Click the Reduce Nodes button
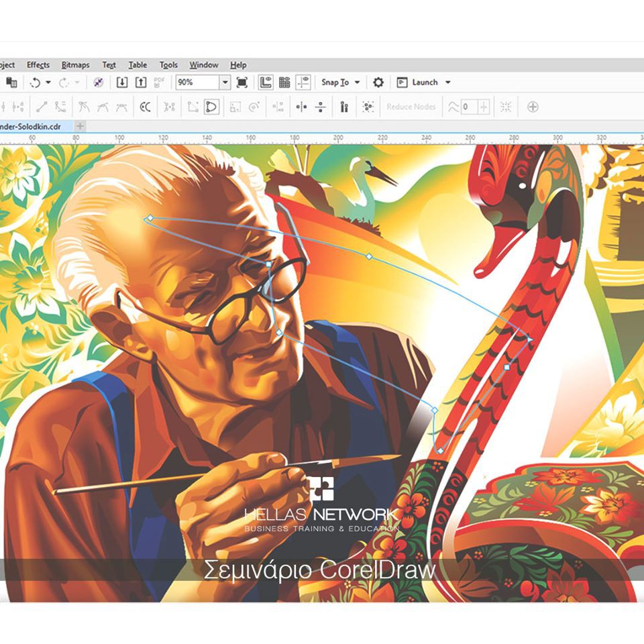Image resolution: width=644 pixels, height=644 pixels. point(411,107)
